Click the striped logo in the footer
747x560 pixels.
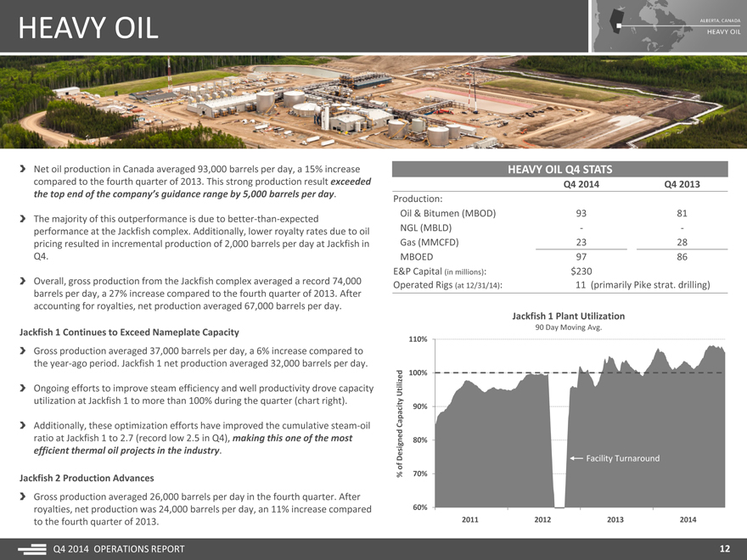pyautogui.click(x=31, y=551)
